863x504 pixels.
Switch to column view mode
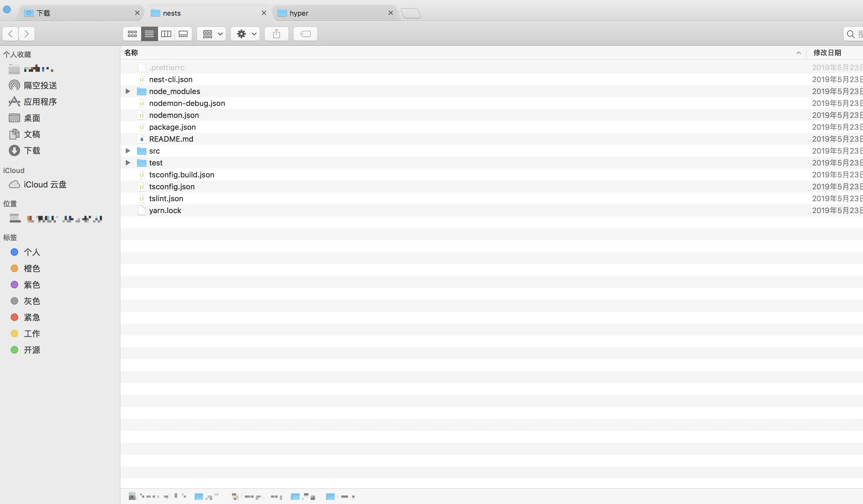tap(166, 34)
